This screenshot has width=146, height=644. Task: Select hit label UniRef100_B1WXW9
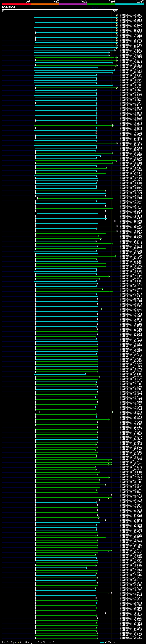pyautogui.click(x=131, y=223)
